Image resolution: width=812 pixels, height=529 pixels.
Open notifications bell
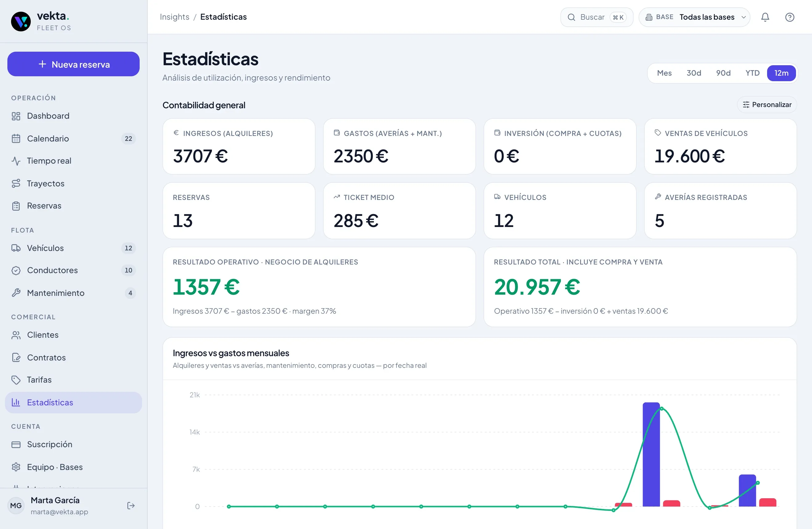tap(765, 17)
